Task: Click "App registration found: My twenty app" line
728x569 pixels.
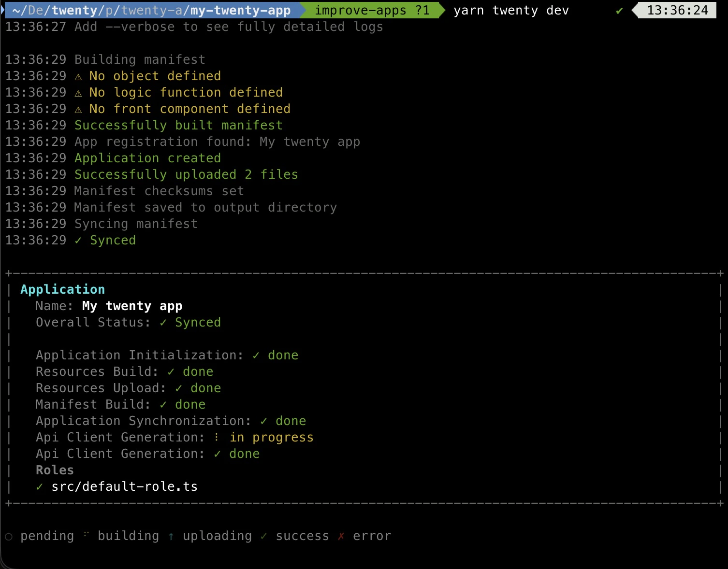Action: pos(217,142)
